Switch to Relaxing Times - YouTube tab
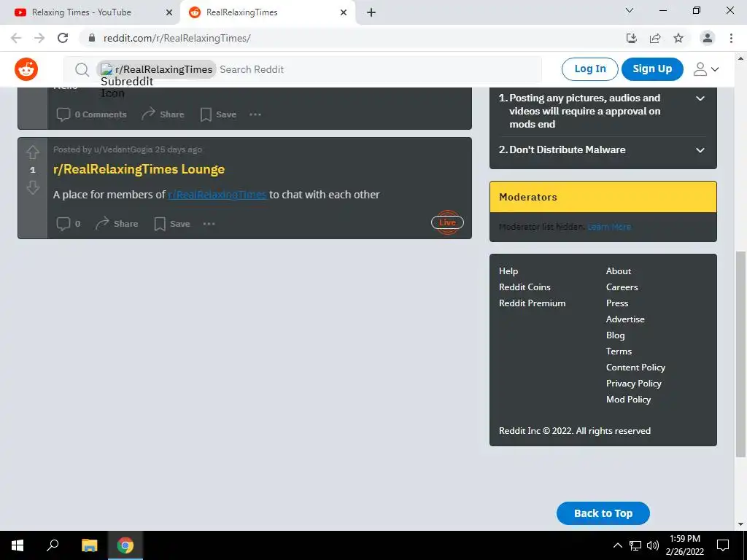747x560 pixels. pyautogui.click(x=90, y=12)
